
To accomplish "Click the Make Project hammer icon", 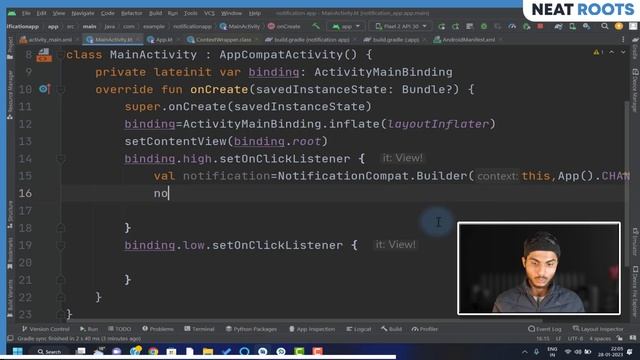I will click(316, 26).
